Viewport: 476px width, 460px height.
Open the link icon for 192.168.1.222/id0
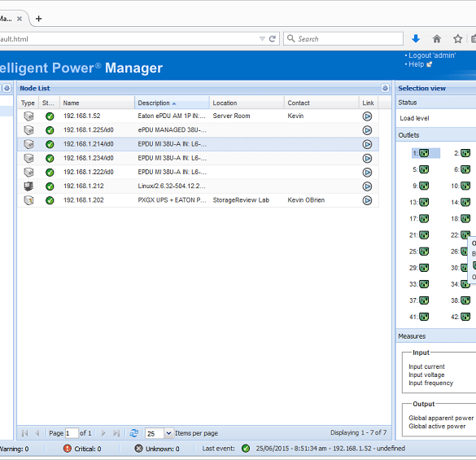pos(367,173)
